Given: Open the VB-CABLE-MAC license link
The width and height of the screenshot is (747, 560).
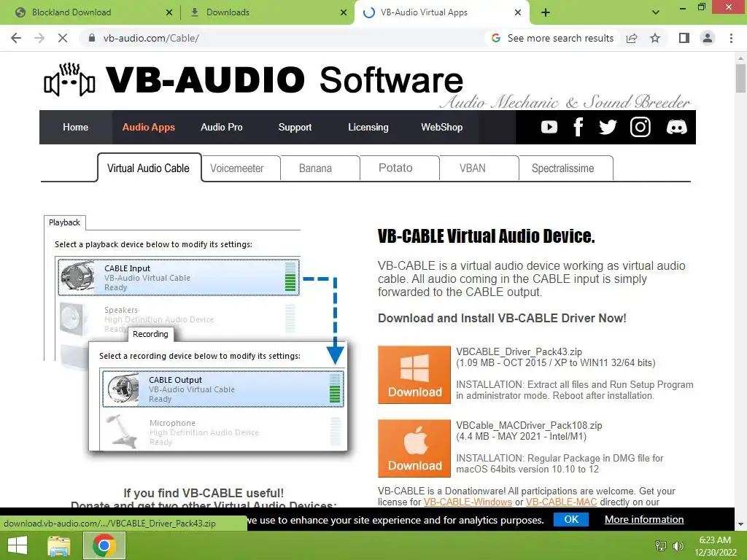Looking at the screenshot, I should (x=561, y=502).
